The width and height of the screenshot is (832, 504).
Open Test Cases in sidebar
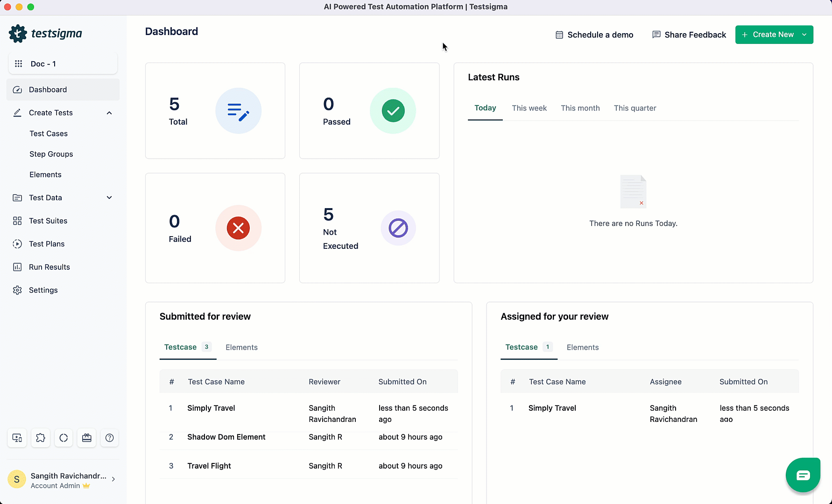[49, 133]
